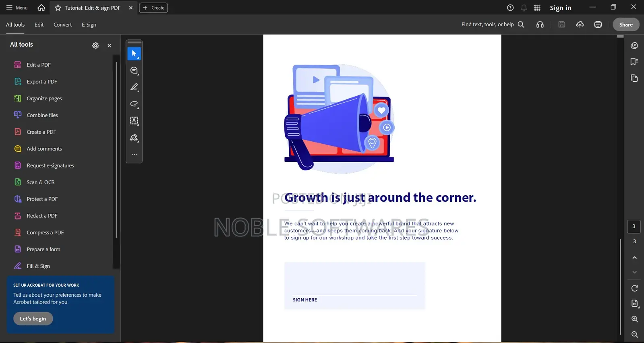Open the page thumbnails panel

pos(634,78)
